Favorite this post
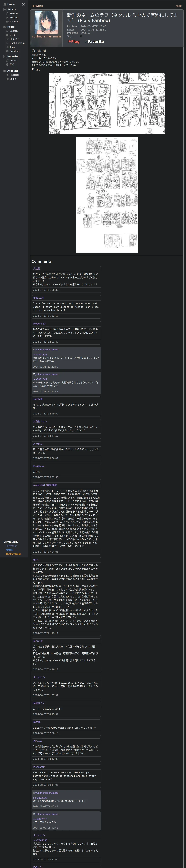The height and width of the screenshot is (868, 186). point(94,42)
